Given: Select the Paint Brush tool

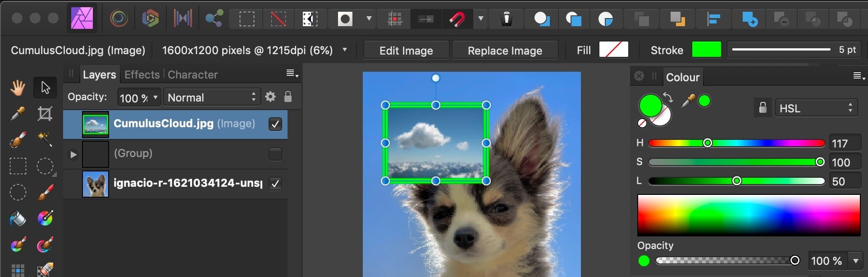Looking at the screenshot, I should click(x=45, y=193).
